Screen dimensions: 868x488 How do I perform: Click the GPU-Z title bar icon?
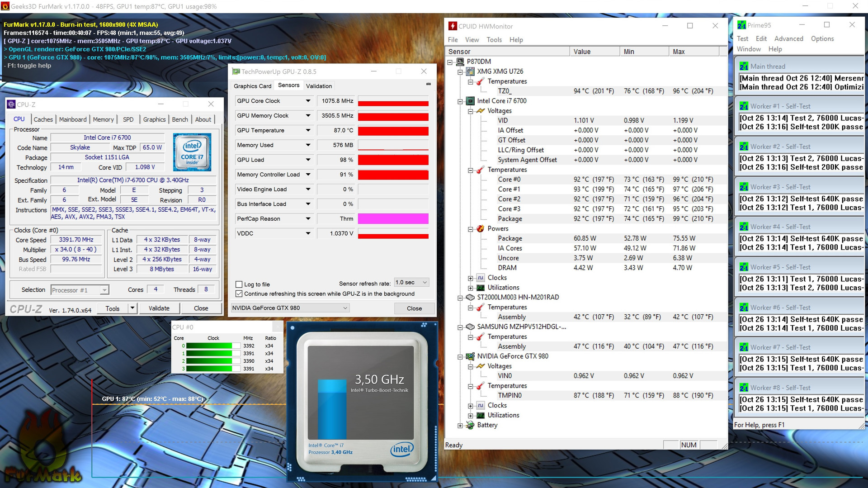(236, 71)
